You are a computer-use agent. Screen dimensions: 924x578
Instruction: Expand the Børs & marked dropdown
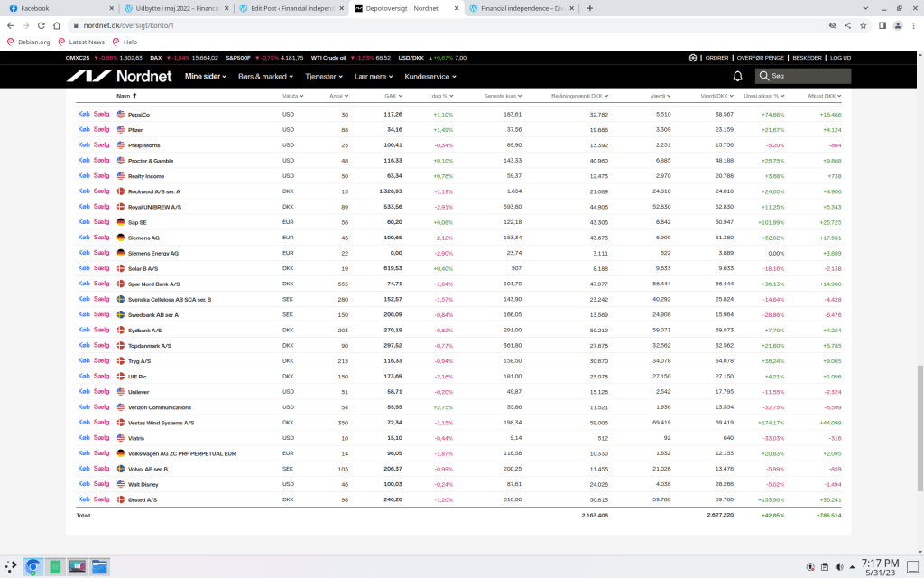point(265,77)
